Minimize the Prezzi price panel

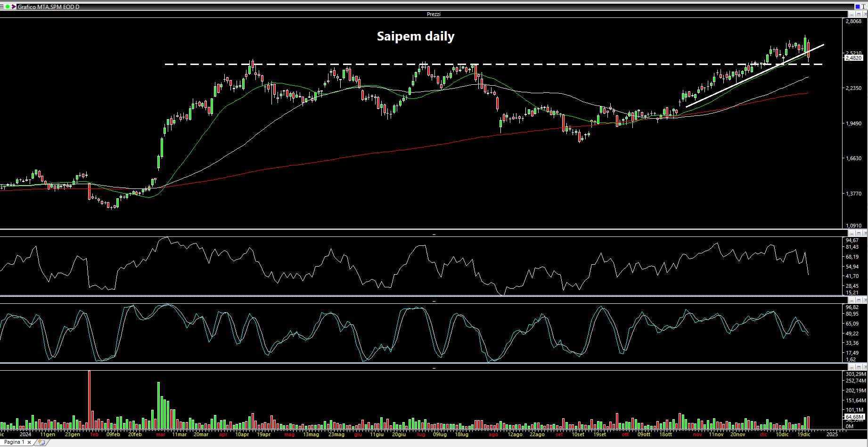(x=852, y=14)
